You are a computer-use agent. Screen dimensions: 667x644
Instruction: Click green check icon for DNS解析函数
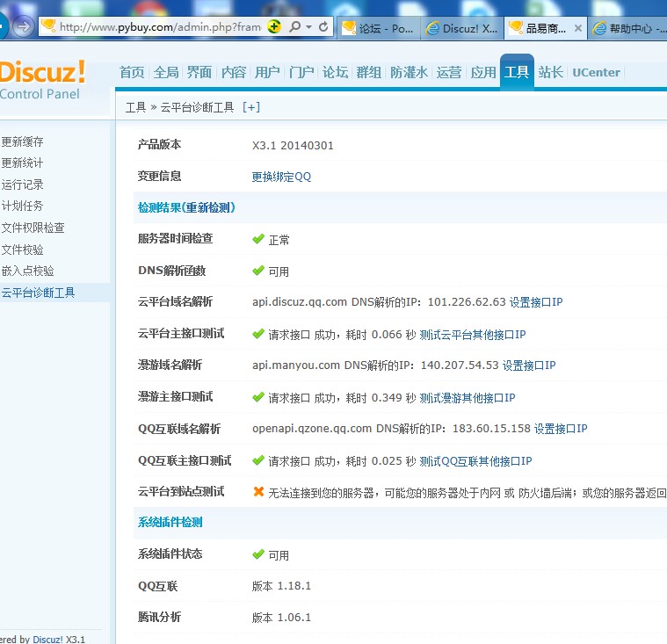coord(258,271)
